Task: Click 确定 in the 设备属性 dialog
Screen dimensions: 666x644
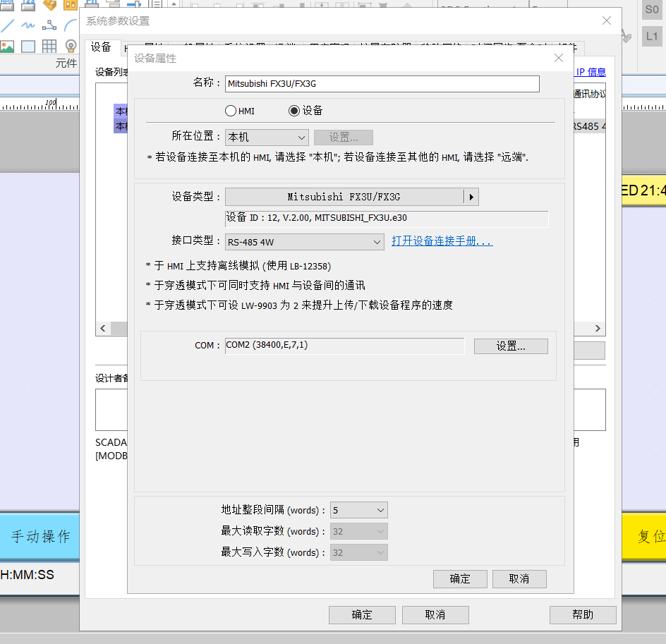Action: click(x=459, y=579)
